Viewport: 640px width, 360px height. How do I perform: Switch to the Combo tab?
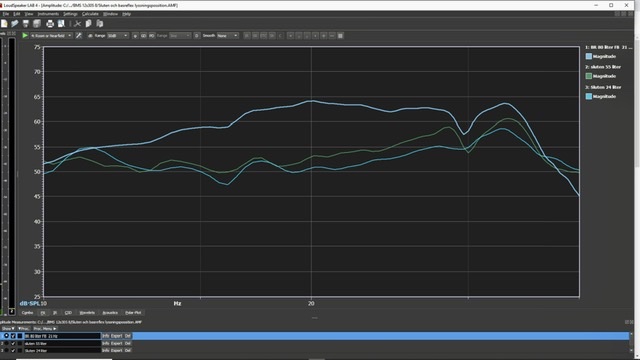tap(27, 313)
